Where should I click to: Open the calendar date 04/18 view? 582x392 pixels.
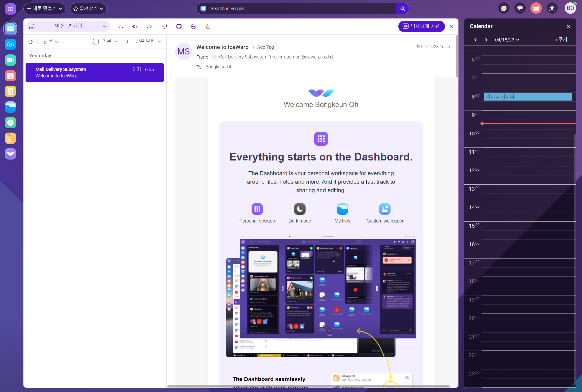pos(505,40)
